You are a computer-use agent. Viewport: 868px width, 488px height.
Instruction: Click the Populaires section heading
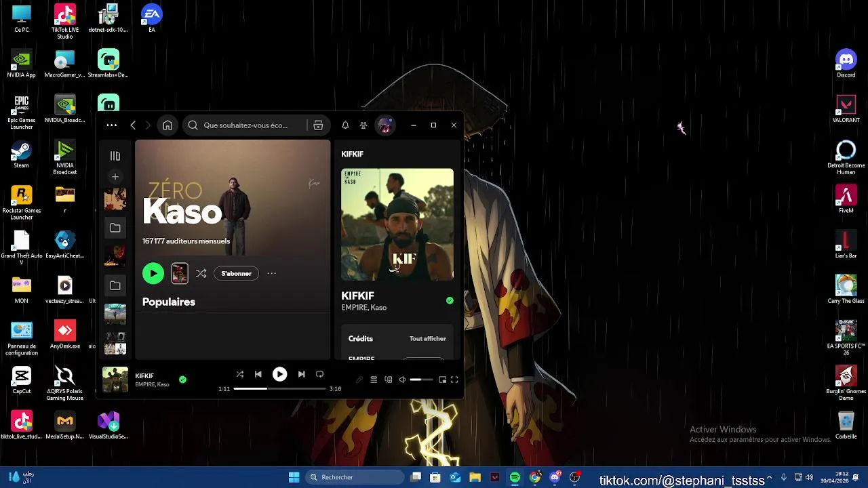point(169,302)
